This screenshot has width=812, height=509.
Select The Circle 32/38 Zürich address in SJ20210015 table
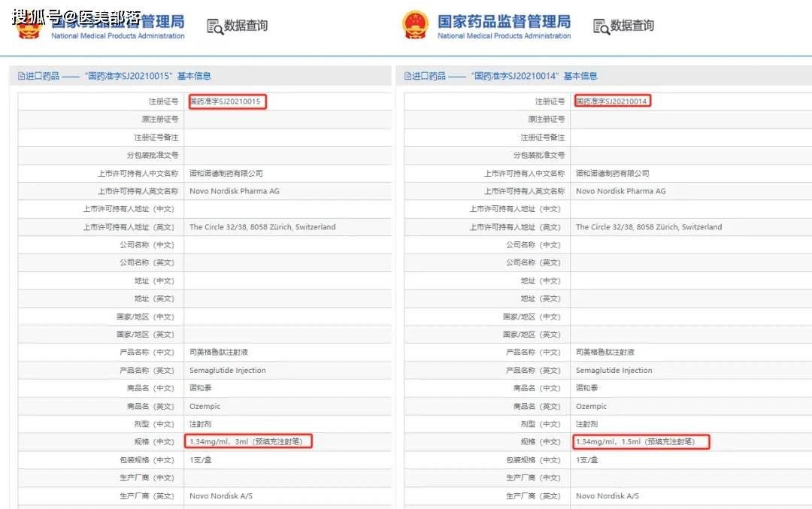[x=262, y=227]
